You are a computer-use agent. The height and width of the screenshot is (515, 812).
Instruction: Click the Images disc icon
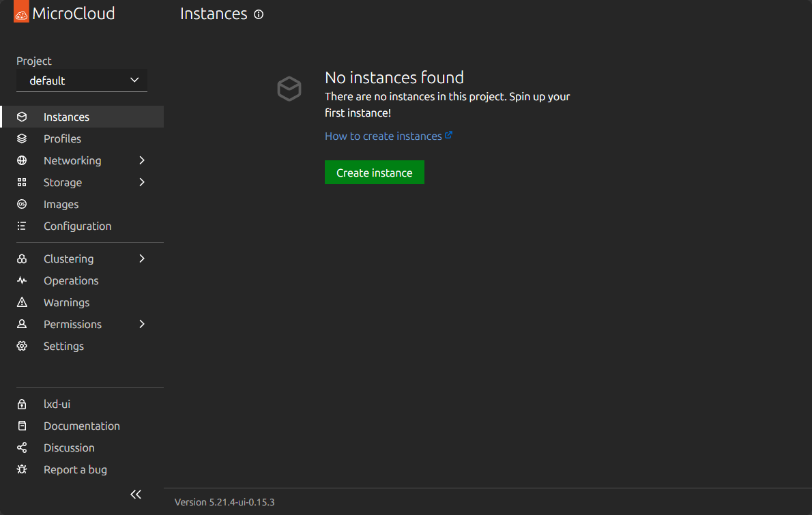pyautogui.click(x=22, y=204)
